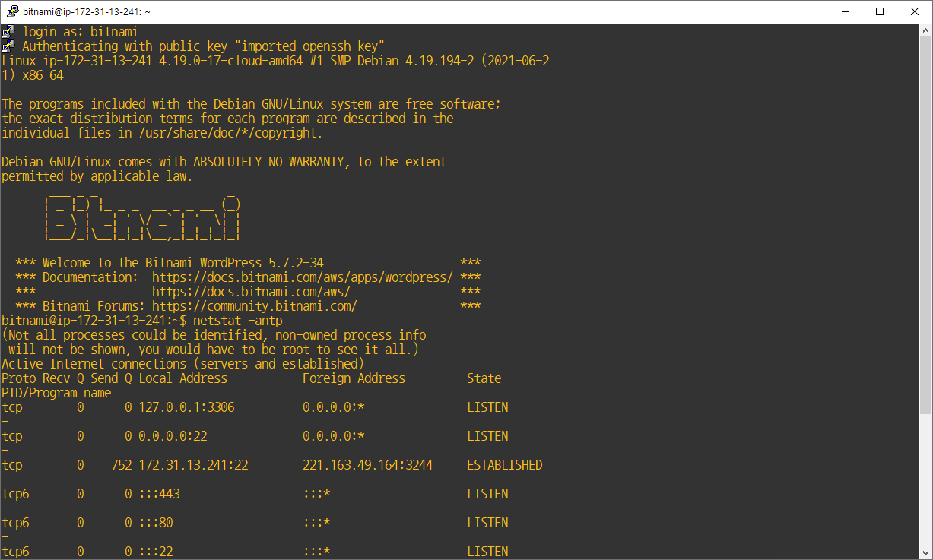This screenshot has width=933, height=560.
Task: Click the ':::22' local address
Action: (156, 552)
